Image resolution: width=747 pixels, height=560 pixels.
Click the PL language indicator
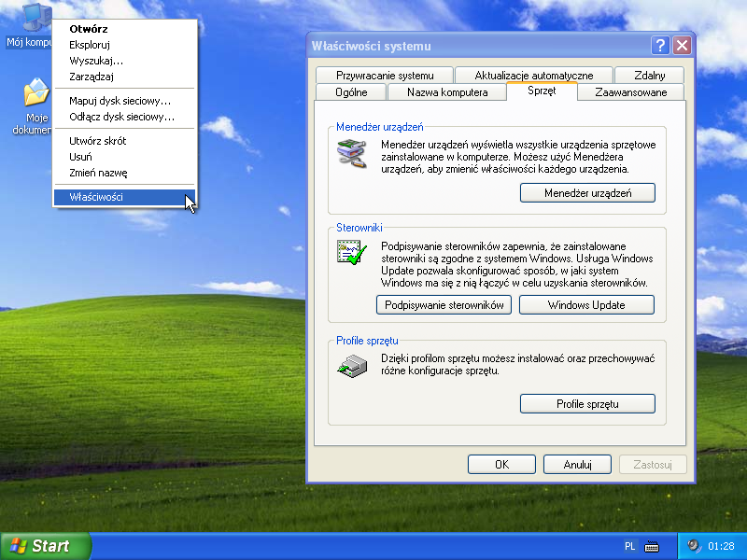click(632, 546)
